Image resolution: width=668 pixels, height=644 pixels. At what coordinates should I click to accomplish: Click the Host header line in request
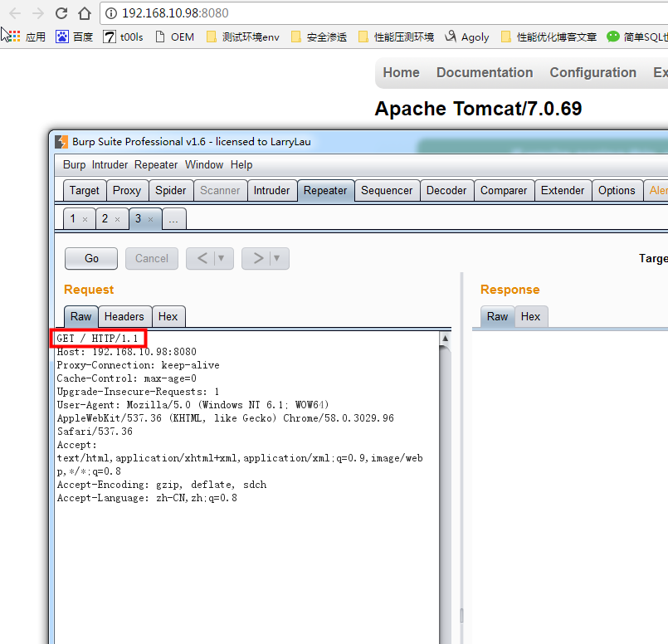click(x=126, y=352)
